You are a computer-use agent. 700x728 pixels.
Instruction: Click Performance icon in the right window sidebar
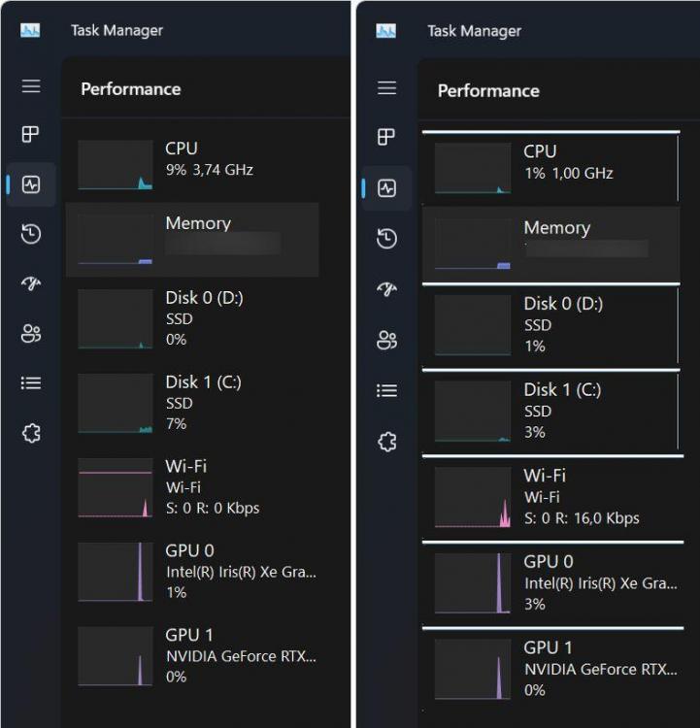click(x=387, y=188)
